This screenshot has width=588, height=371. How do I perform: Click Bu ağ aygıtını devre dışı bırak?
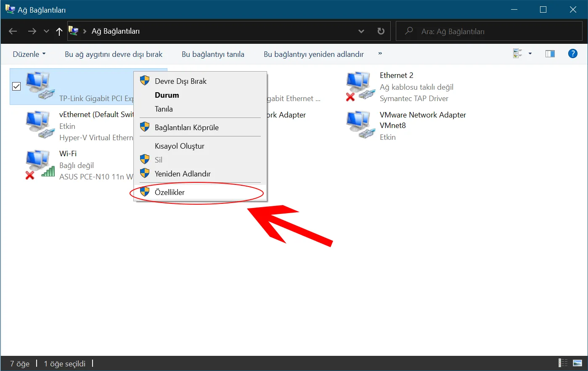pos(114,54)
